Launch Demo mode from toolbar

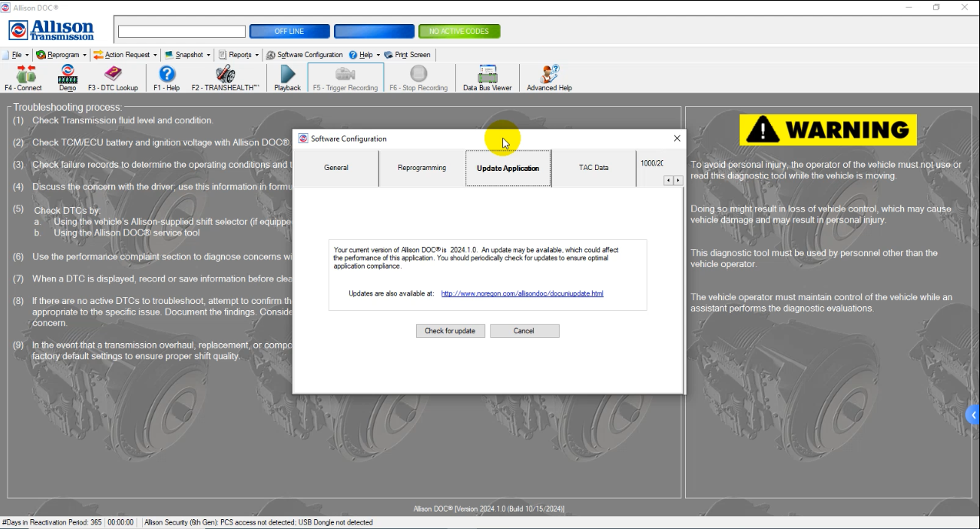click(x=68, y=78)
